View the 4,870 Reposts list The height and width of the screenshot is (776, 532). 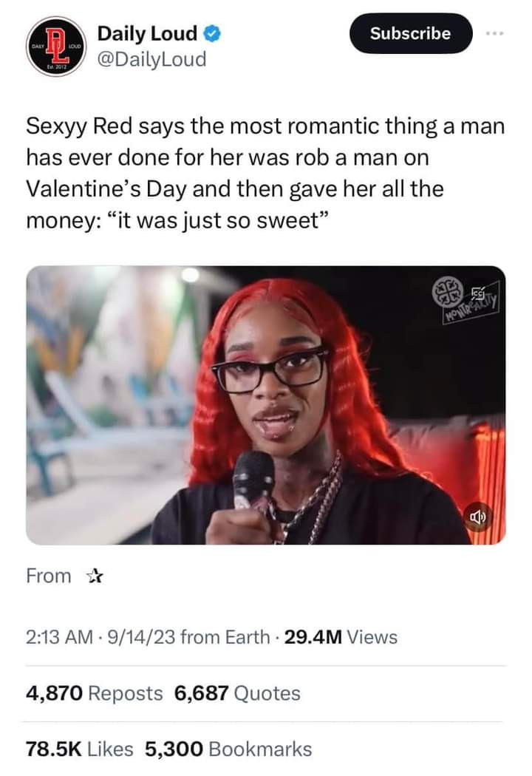(94, 693)
